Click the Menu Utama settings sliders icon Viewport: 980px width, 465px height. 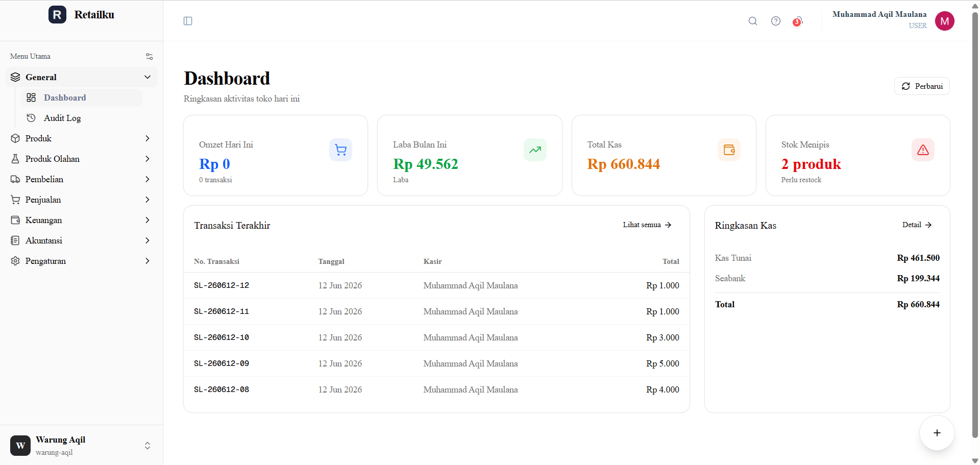(150, 57)
